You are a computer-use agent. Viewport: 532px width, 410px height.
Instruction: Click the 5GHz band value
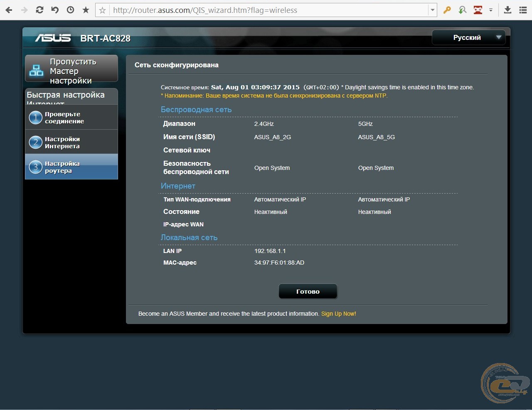click(365, 124)
